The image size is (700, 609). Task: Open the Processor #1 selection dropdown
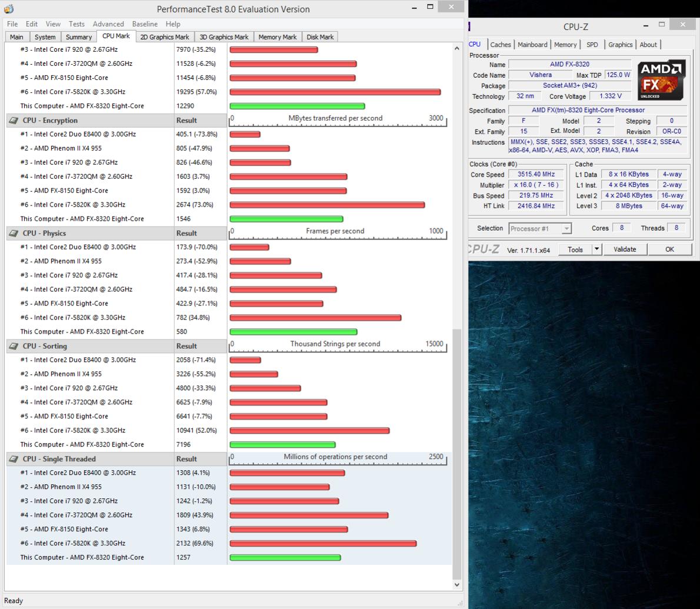[540, 229]
